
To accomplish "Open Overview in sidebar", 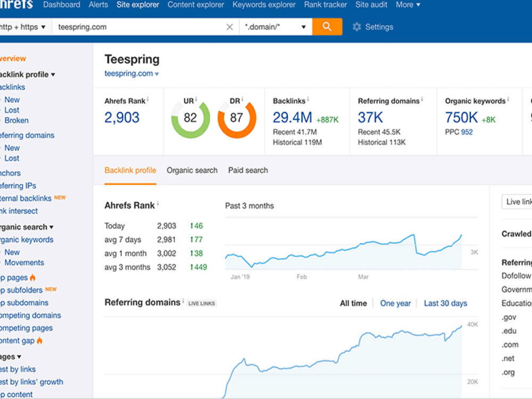I will click(x=13, y=59).
